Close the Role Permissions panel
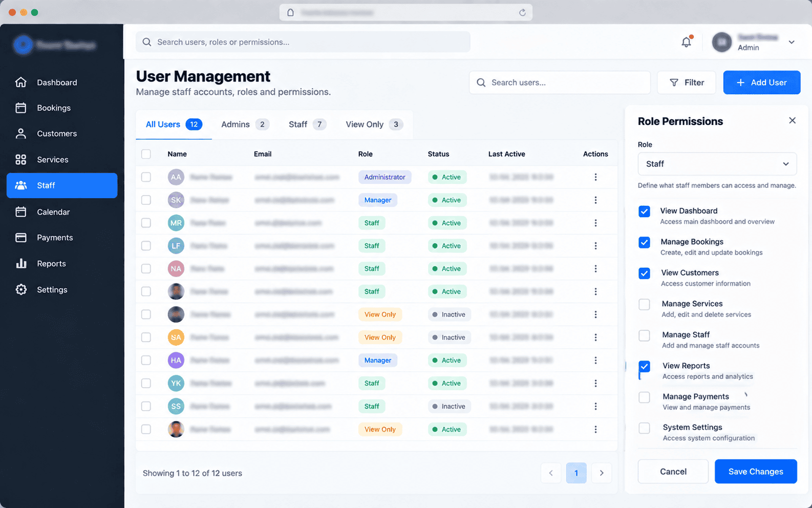Viewport: 812px width, 508px height. coord(792,120)
